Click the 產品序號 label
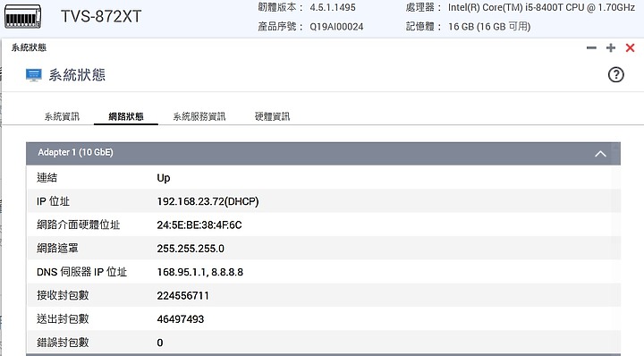644x356 pixels. point(281,27)
